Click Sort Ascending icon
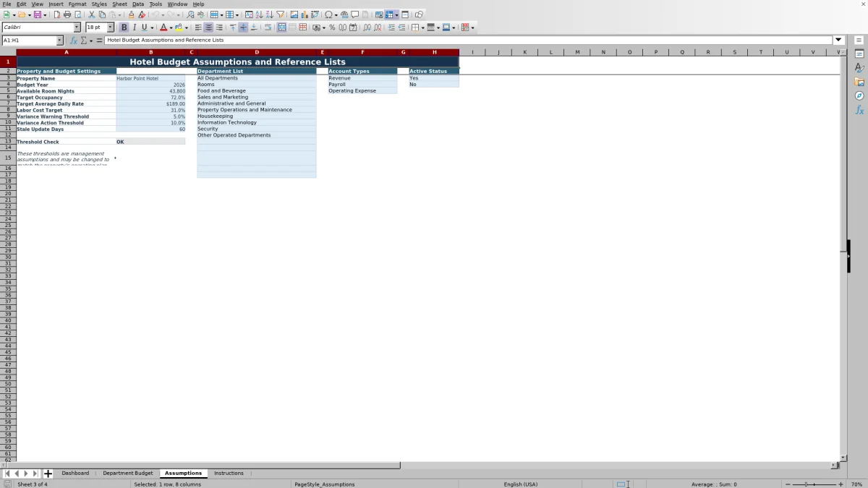Screen dimensions: 868x488 (259, 14)
